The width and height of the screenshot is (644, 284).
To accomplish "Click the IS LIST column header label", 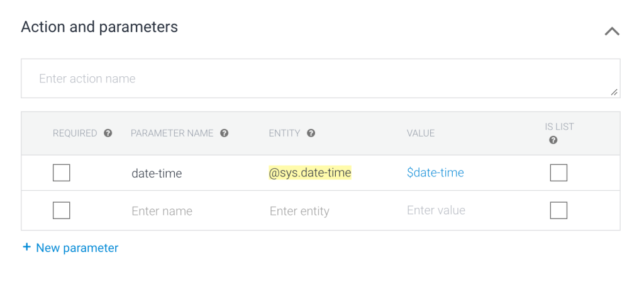I will click(559, 127).
